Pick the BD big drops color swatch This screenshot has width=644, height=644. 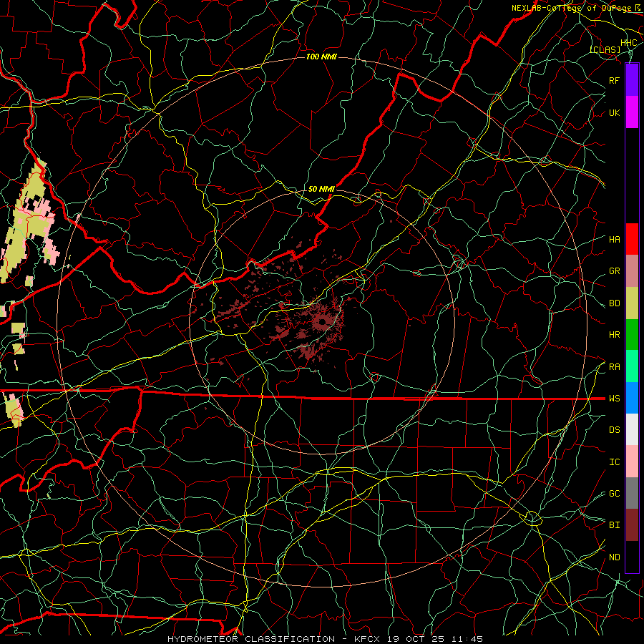pos(632,303)
